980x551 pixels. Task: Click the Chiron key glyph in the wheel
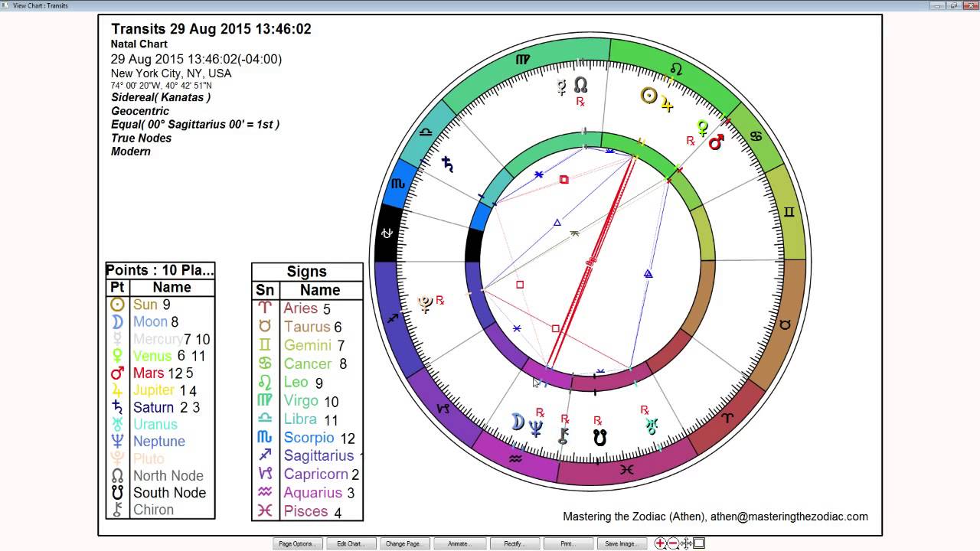click(563, 436)
